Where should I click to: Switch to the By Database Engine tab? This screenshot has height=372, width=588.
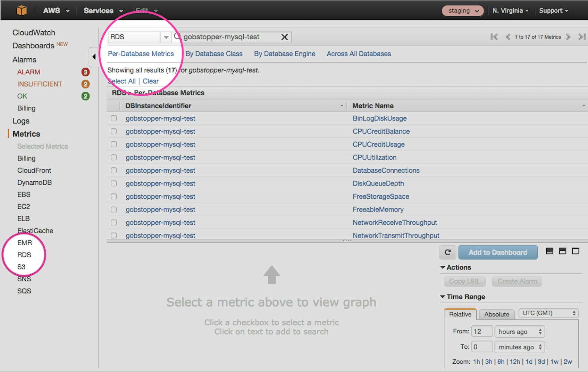(284, 53)
